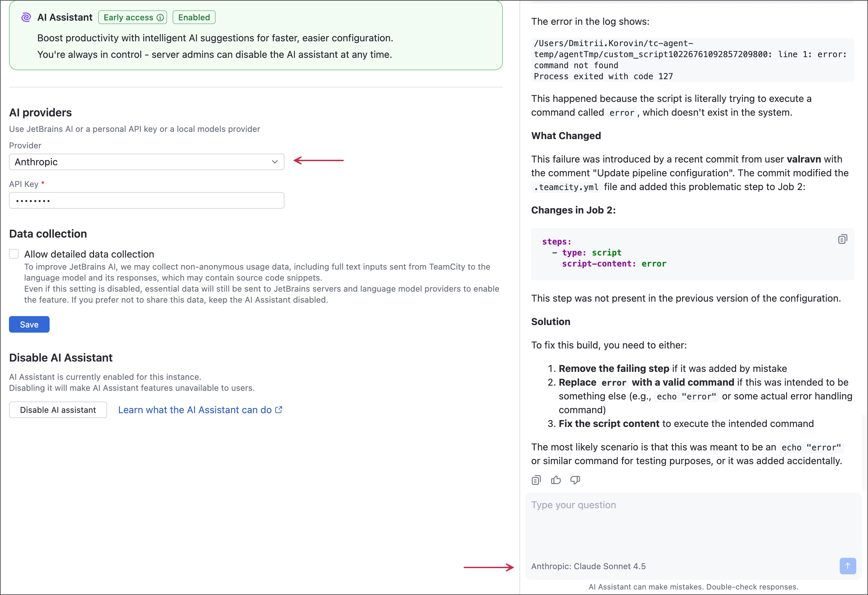
Task: Click the Enabled status badge
Action: pyautogui.click(x=194, y=17)
